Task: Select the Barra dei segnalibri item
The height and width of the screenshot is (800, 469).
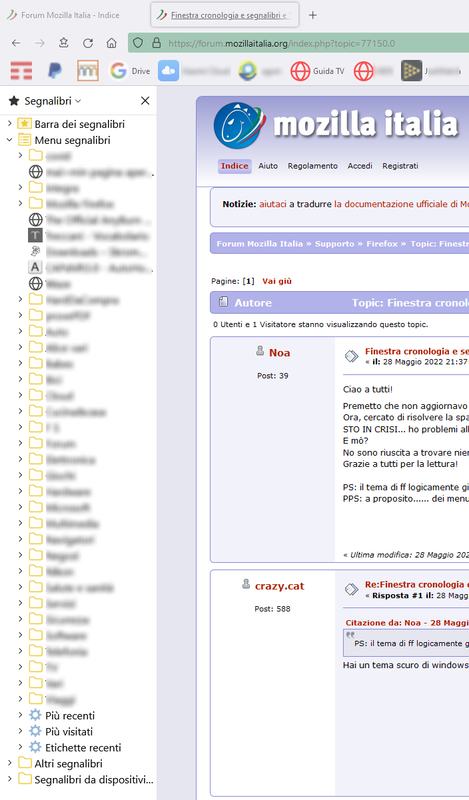Action: 79,124
